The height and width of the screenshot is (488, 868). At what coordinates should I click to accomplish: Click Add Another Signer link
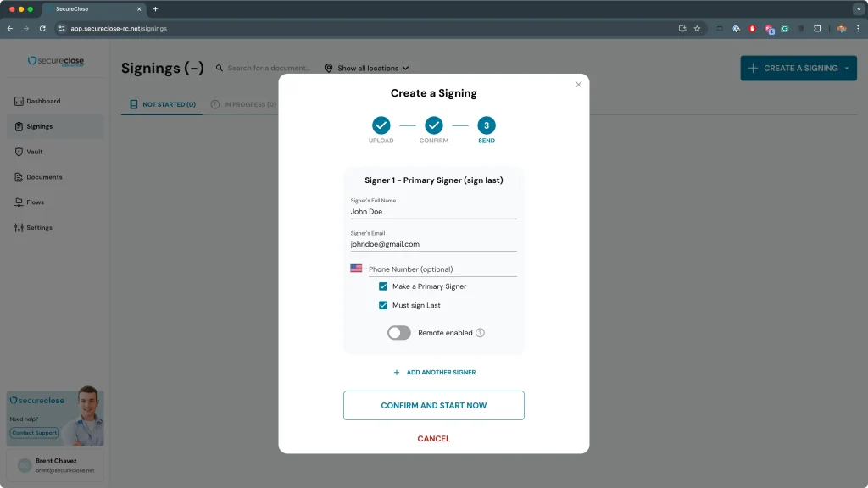[x=434, y=373]
